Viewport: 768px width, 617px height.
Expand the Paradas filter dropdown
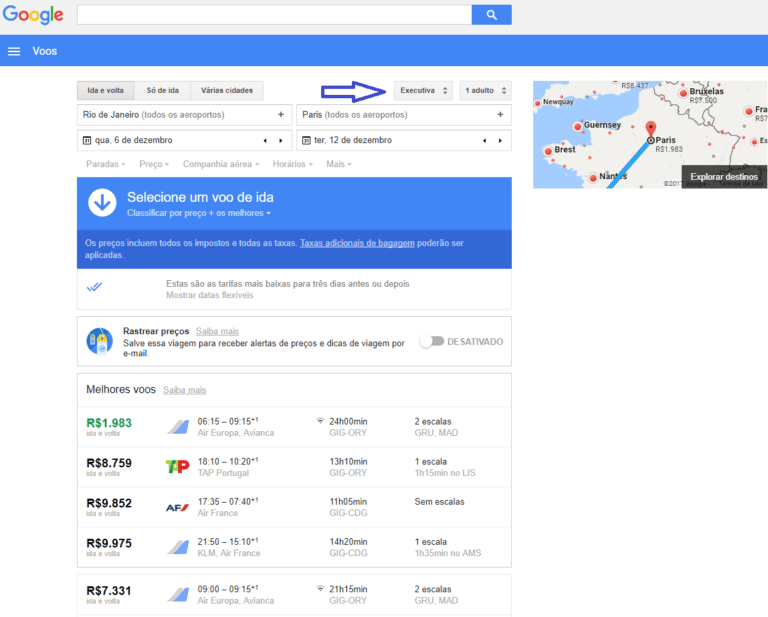105,164
